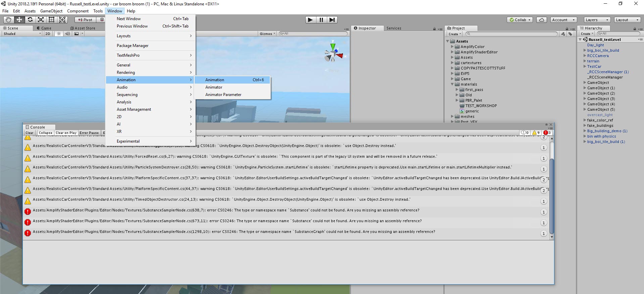The width and height of the screenshot is (644, 294).
Task: Open the Project Create dropdown
Action: [455, 34]
